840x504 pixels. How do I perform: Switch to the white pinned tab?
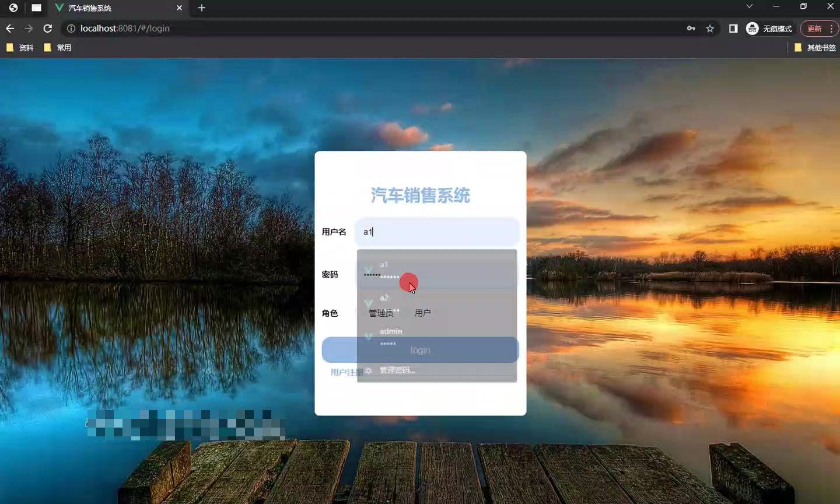click(36, 8)
